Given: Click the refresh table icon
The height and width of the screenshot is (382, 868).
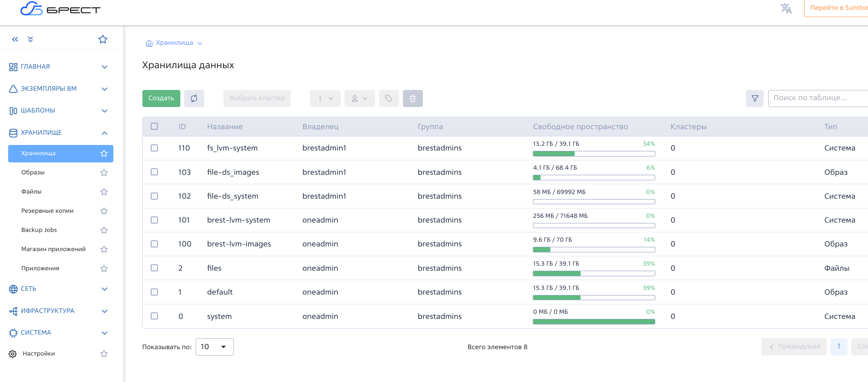Looking at the screenshot, I should pyautogui.click(x=194, y=98).
